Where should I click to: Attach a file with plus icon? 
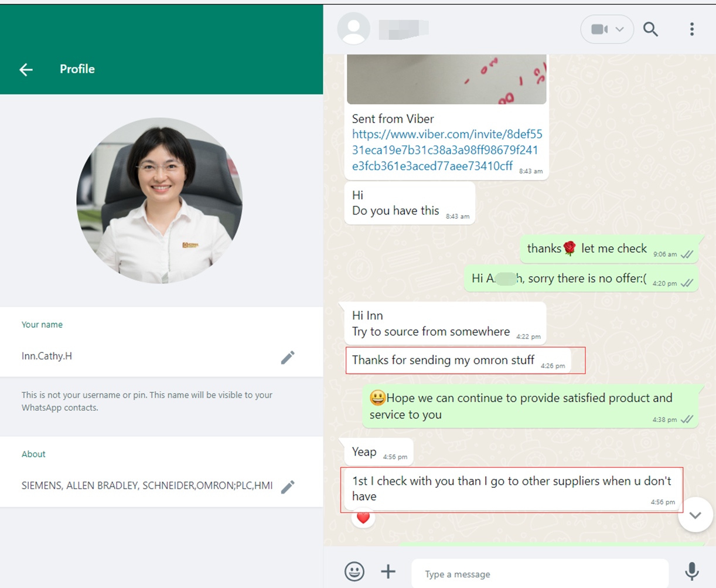click(x=388, y=571)
